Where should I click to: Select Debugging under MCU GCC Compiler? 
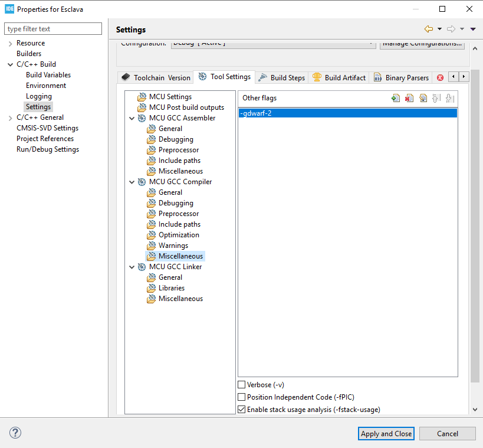[x=176, y=203]
